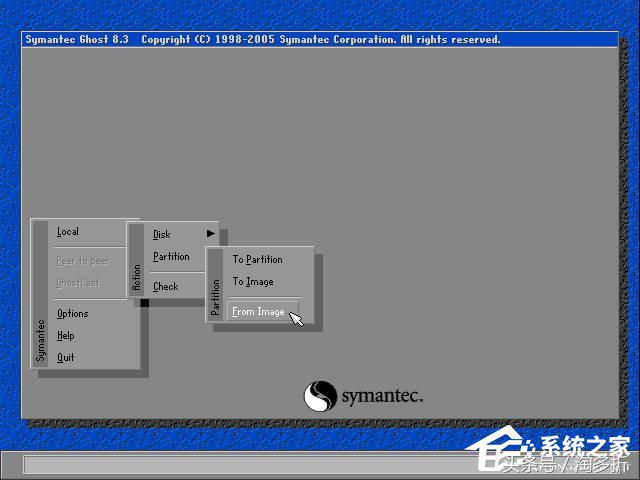Click the disabled GhostCast entry
The width and height of the screenshot is (640, 480).
[x=78, y=283]
